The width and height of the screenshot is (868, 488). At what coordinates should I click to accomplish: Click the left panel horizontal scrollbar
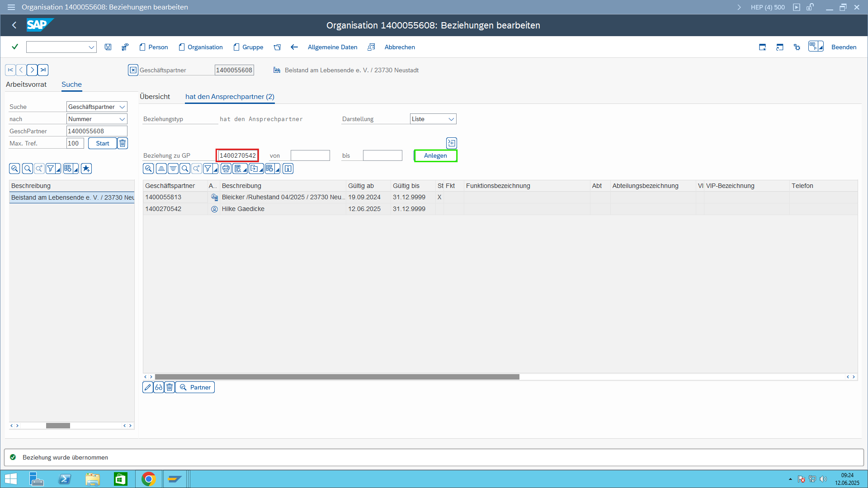tap(58, 426)
